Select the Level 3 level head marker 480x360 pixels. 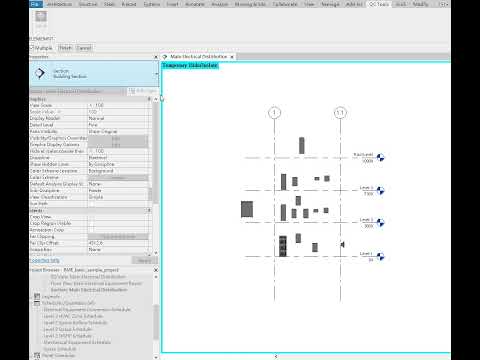(x=380, y=190)
